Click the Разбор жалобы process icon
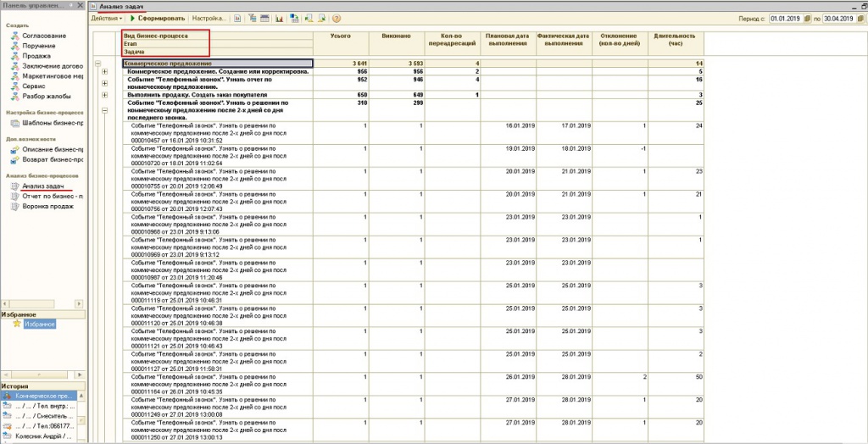Screen dimensions: 868x444 coord(15,97)
